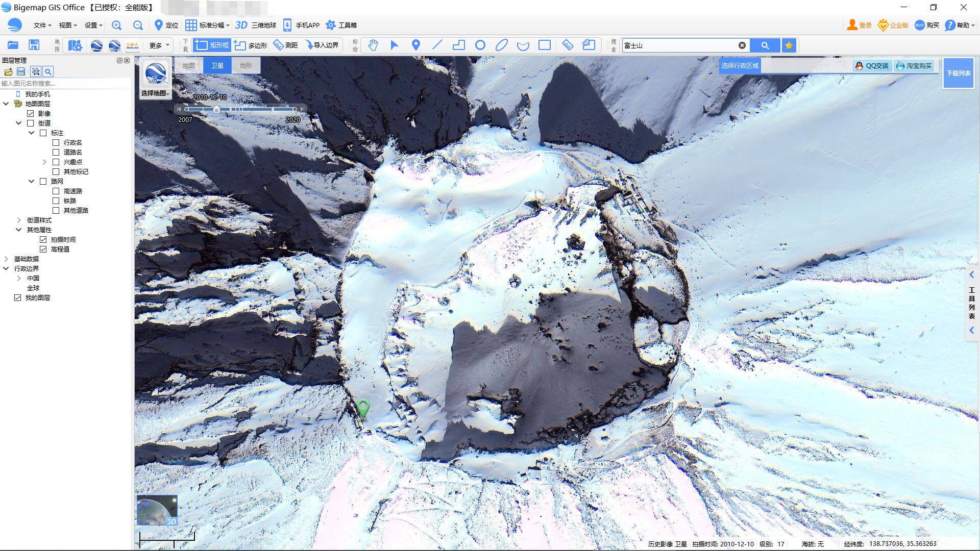Image resolution: width=980 pixels, height=551 pixels.
Task: Select the ellipse drawing tool
Action: point(502,45)
